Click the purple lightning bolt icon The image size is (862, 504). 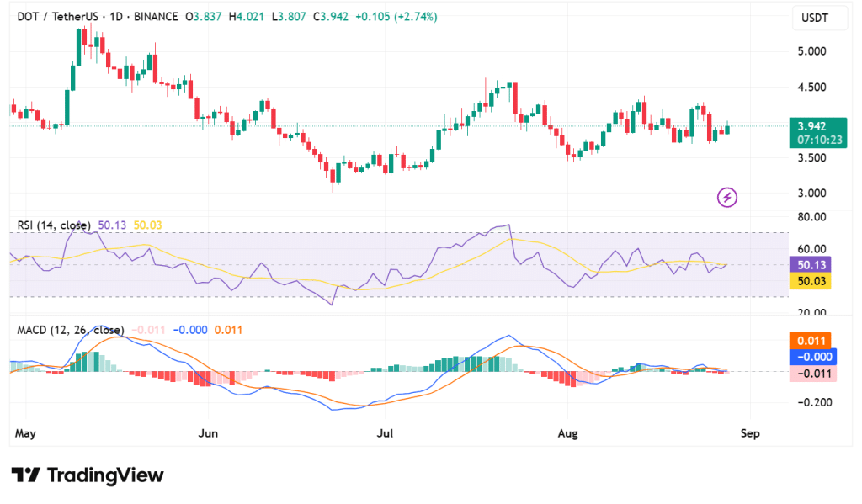[x=727, y=198]
